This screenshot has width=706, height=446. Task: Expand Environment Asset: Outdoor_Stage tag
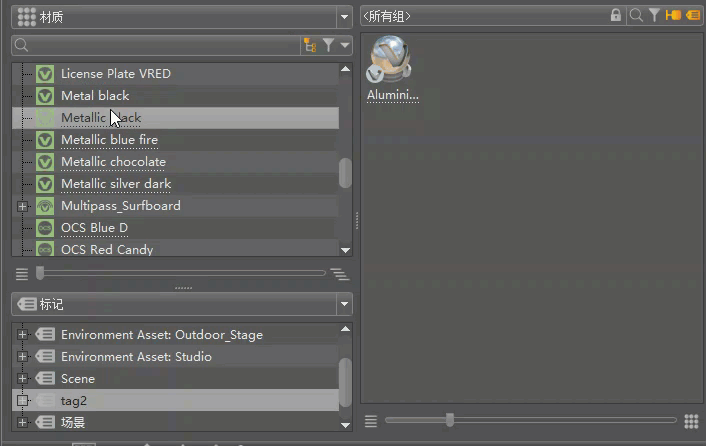[22, 334]
